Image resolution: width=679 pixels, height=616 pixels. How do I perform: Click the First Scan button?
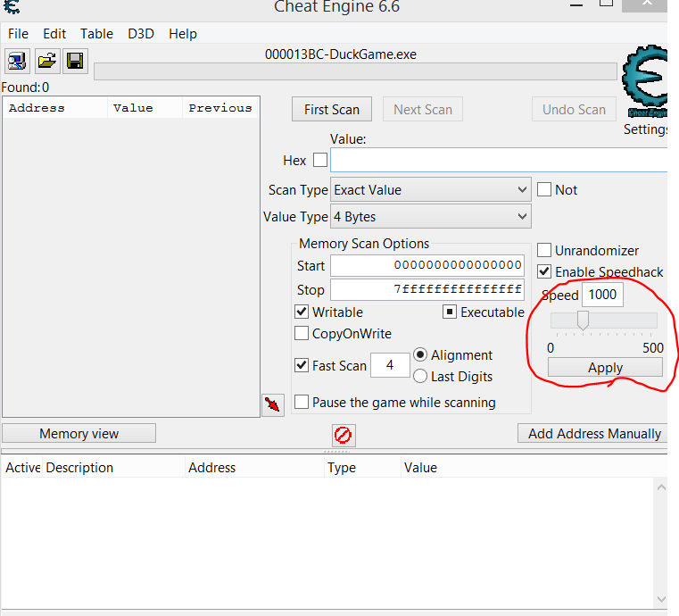332,109
